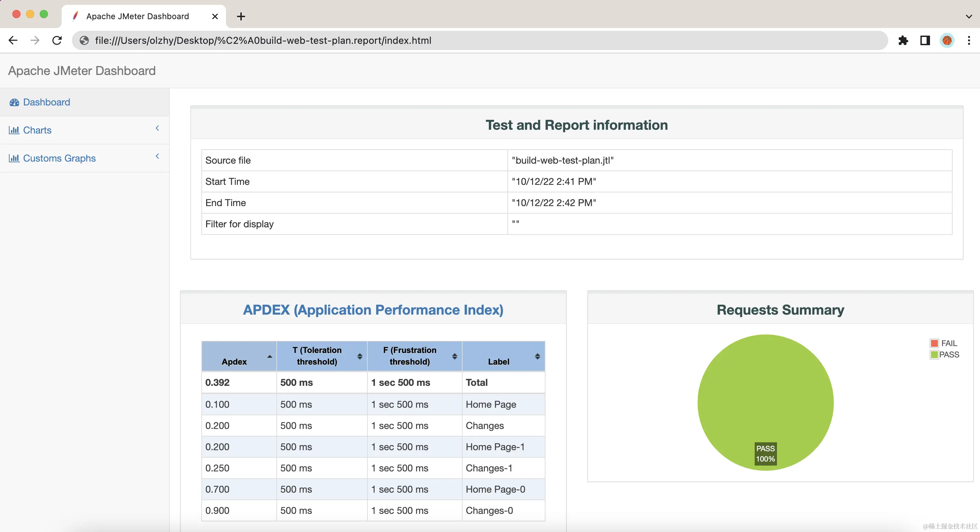Screen dimensions: 980x532
Task: Expand the Charts submenu chevron
Action: pos(157,128)
